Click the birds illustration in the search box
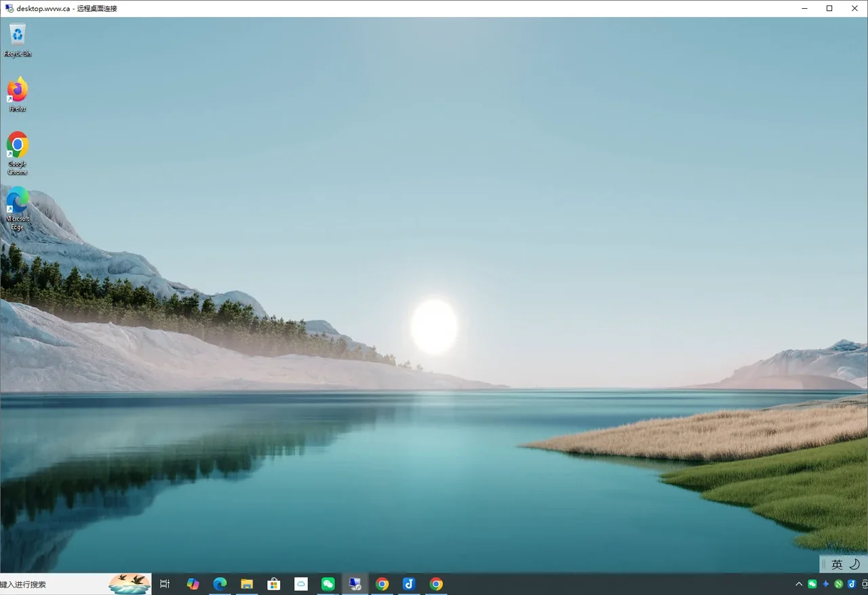Viewport: 868px width, 595px height. coord(130,584)
